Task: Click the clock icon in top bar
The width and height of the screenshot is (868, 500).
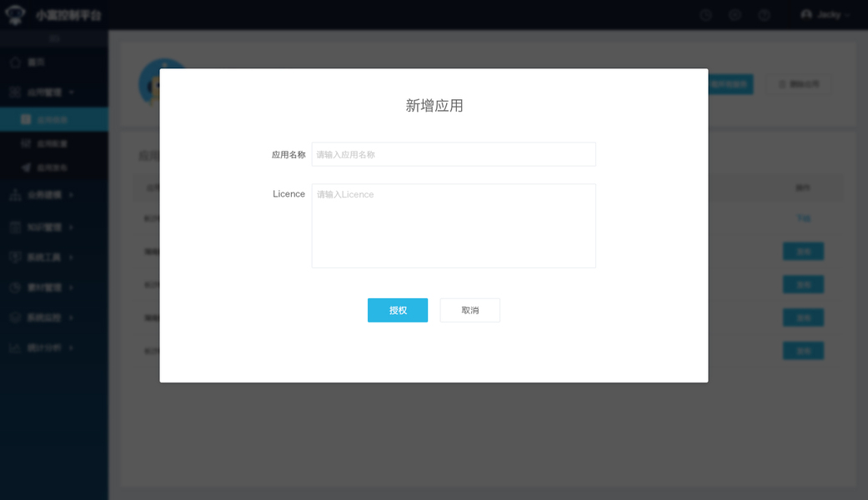Action: (705, 15)
